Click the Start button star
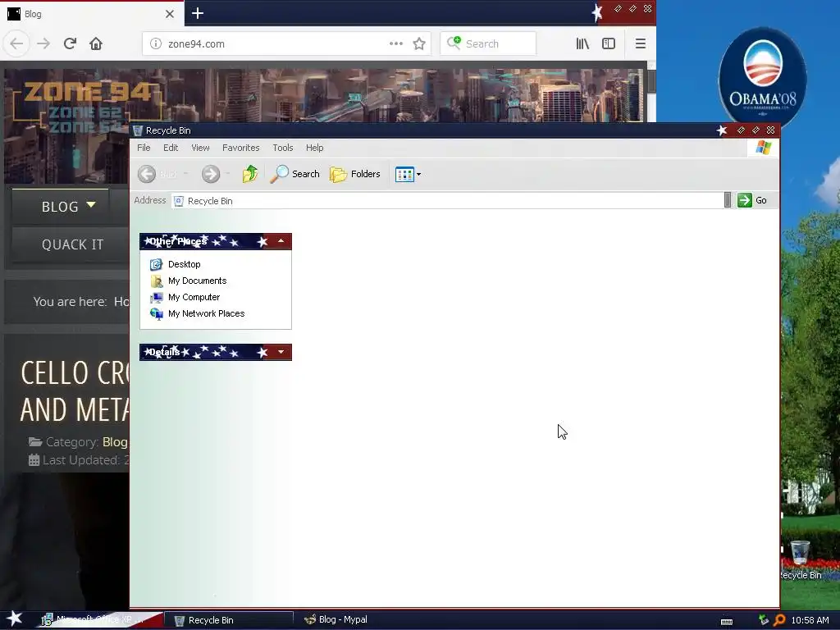Screen dimensions: 840x630 point(15,619)
